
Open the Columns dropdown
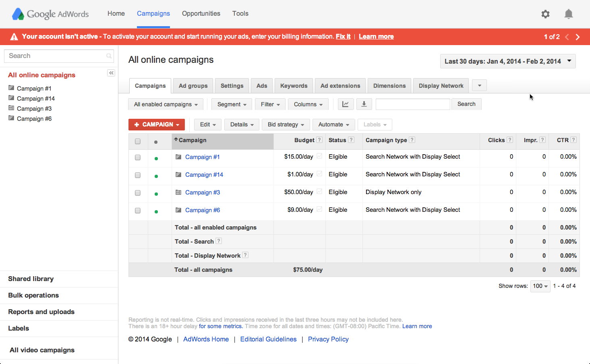[x=308, y=104]
